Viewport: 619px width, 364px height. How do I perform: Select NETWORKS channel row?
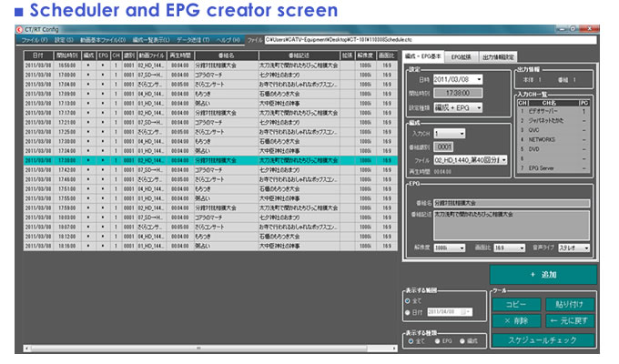(553, 140)
